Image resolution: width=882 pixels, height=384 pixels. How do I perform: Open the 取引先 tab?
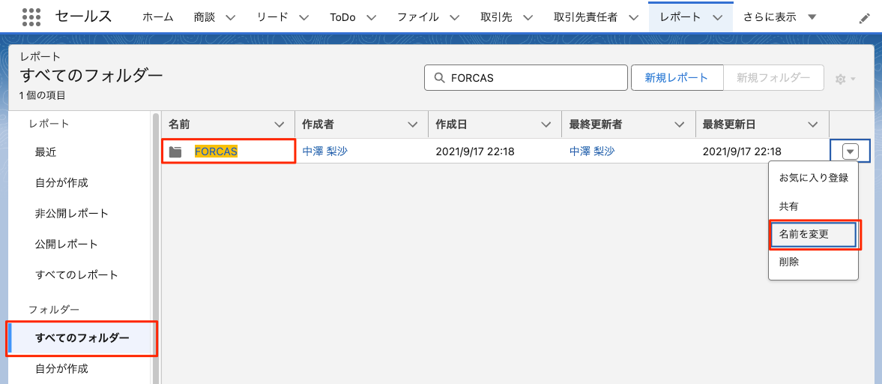click(x=496, y=17)
